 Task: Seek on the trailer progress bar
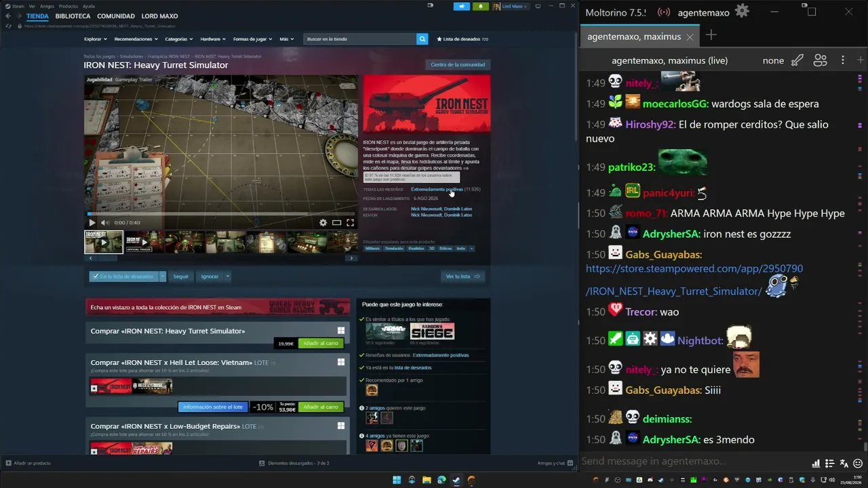tap(221, 213)
